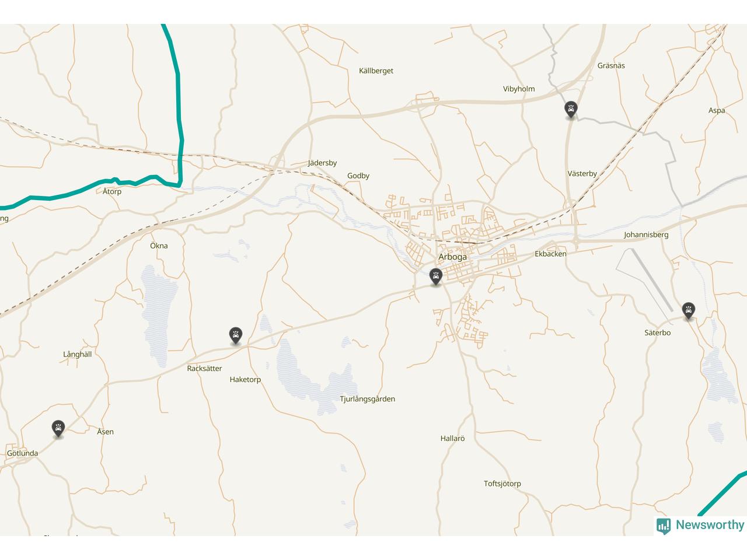Screen dimensions: 747x560
Task: Click the Källberget place label
Action: tap(376, 71)
